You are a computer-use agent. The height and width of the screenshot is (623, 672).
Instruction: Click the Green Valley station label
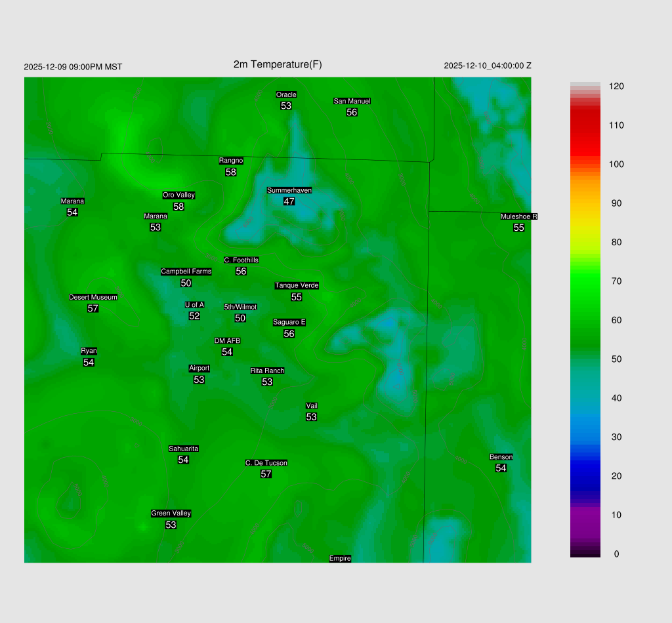coord(171,513)
